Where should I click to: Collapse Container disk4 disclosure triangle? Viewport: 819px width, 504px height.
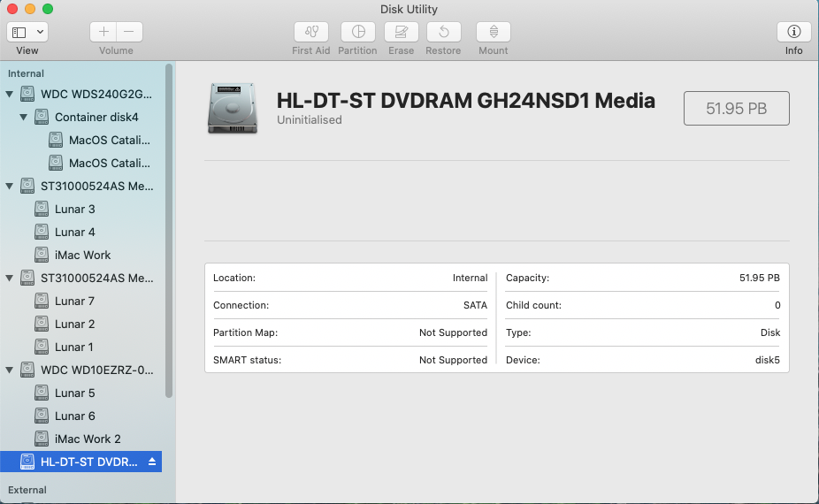(x=24, y=117)
